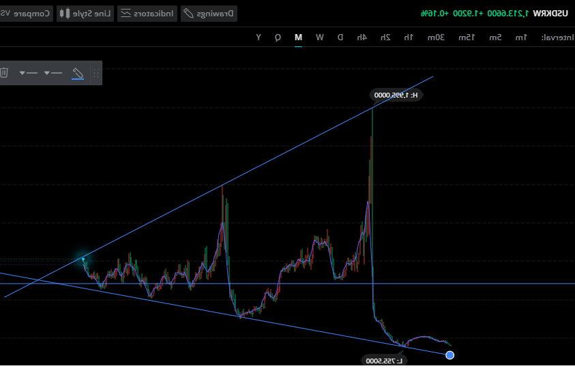Screen dimensions: 575x392
Task: Select the D daily interval
Action: tap(340, 37)
